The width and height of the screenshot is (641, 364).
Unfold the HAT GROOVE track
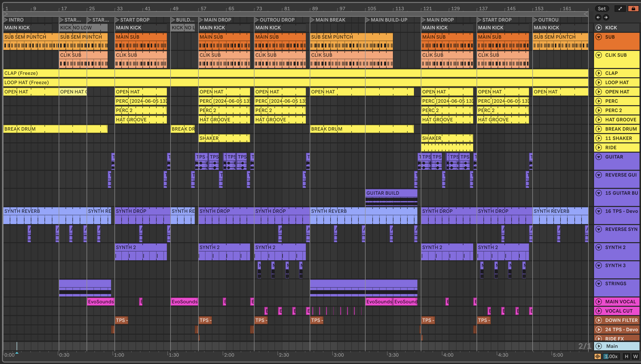[x=599, y=120]
